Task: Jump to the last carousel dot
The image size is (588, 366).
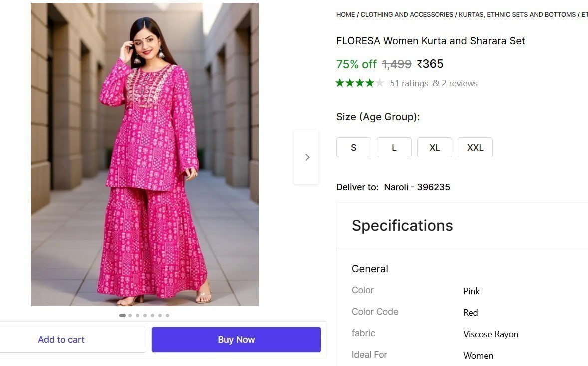Action: [x=167, y=315]
